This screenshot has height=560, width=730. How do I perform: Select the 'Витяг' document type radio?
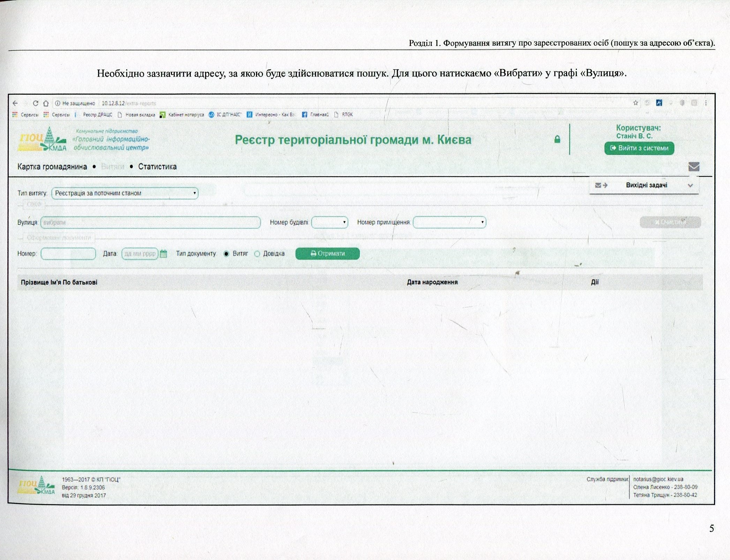click(226, 254)
